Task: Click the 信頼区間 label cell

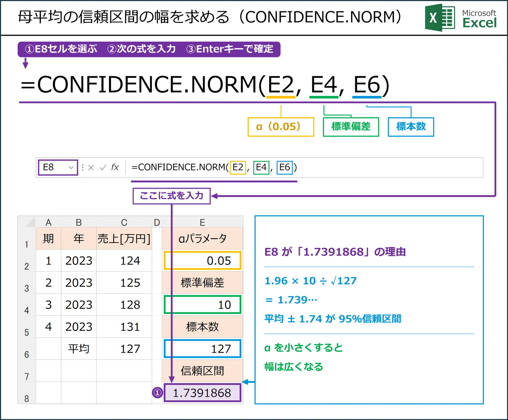Action: point(202,371)
